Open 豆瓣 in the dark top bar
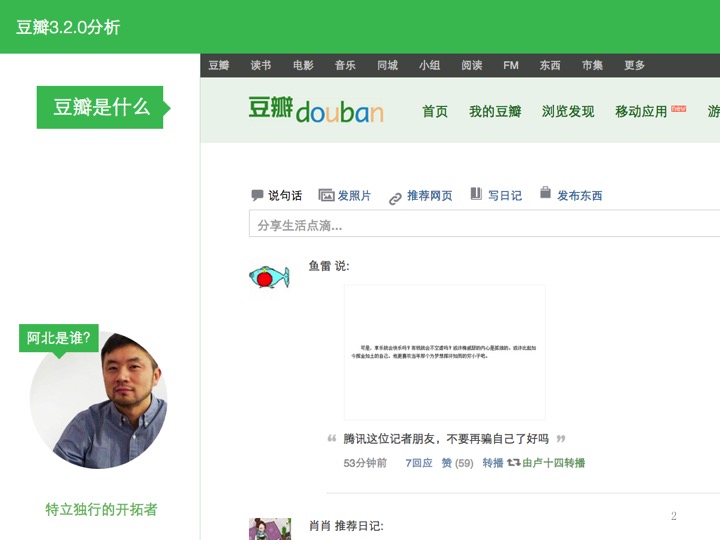720x540 pixels. coord(219,65)
